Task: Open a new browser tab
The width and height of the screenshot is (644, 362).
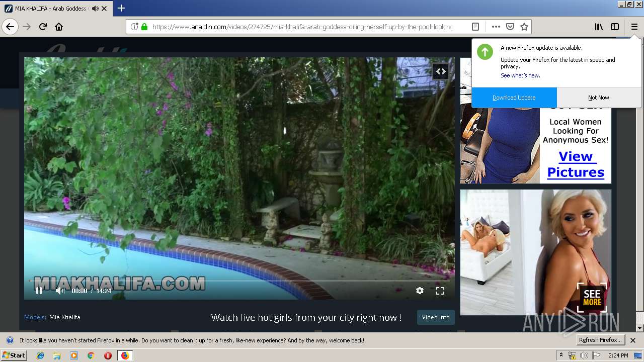Action: [x=121, y=8]
